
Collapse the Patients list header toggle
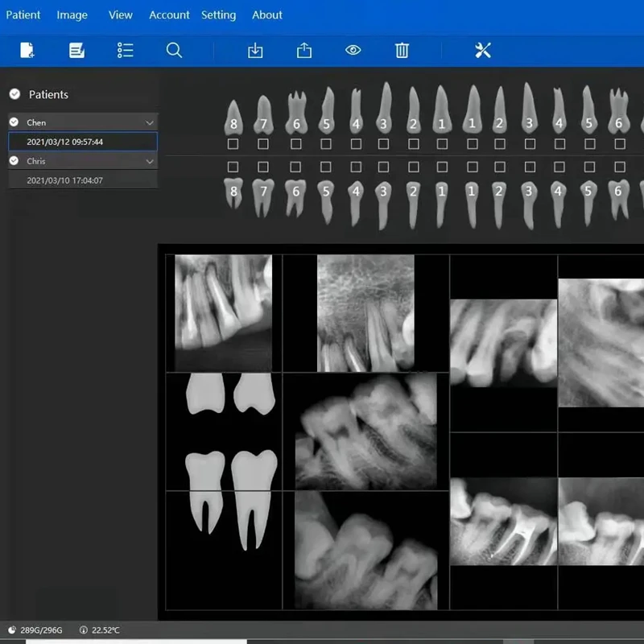(14, 94)
